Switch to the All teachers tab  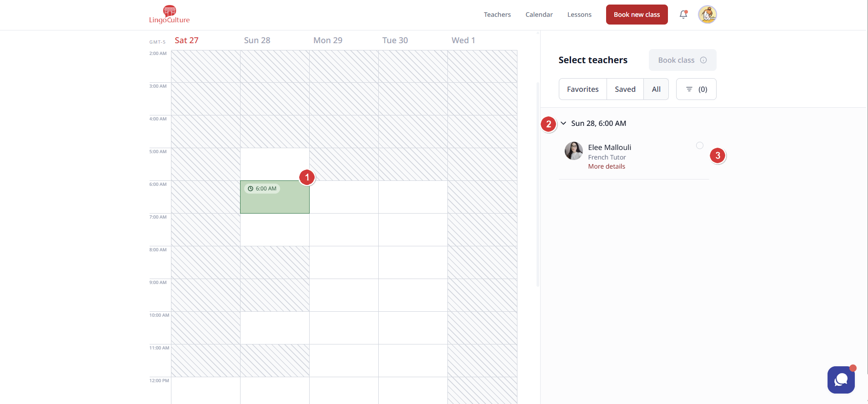click(656, 89)
